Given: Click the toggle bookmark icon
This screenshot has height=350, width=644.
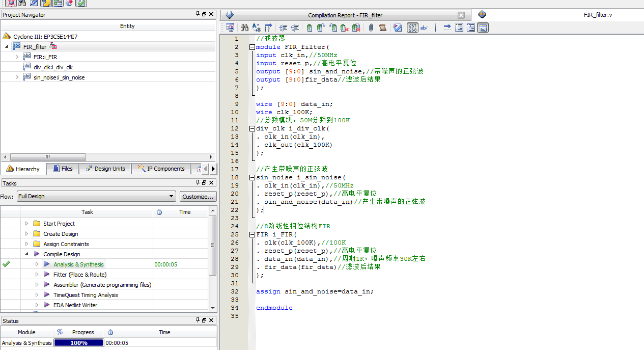Looking at the screenshot, I should click(x=310, y=28).
